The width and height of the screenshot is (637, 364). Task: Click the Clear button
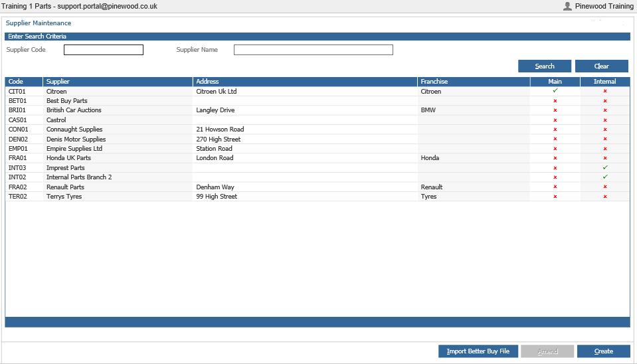click(x=601, y=66)
